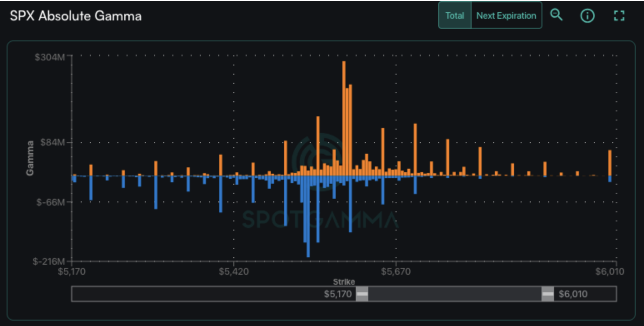Click the Gamma y-axis title
Screen dimensions: 644x326
coord(30,158)
